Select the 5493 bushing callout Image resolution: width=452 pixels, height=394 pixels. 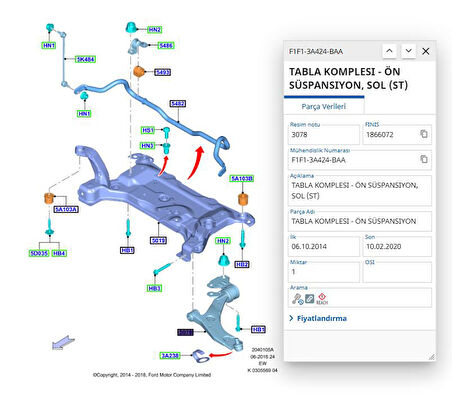163,72
